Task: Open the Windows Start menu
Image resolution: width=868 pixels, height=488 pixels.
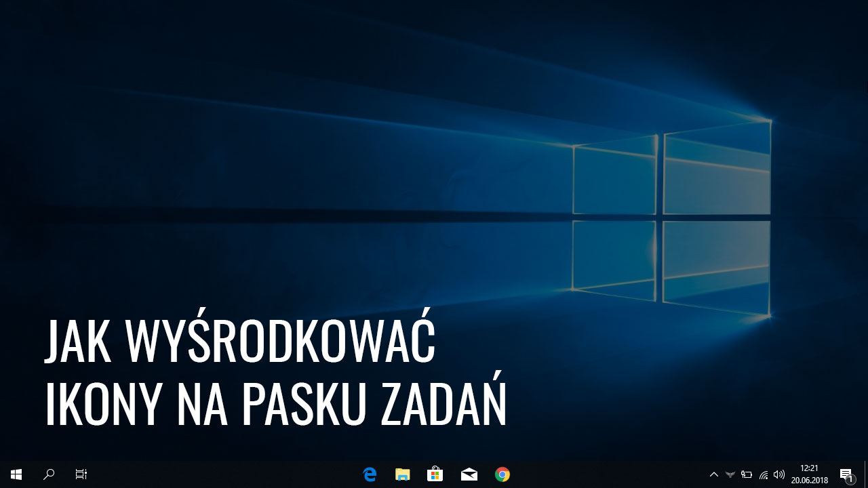Action: click(16, 474)
